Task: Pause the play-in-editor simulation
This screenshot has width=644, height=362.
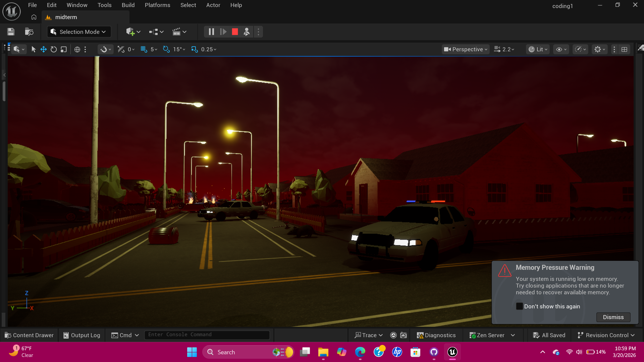Action: (211, 32)
